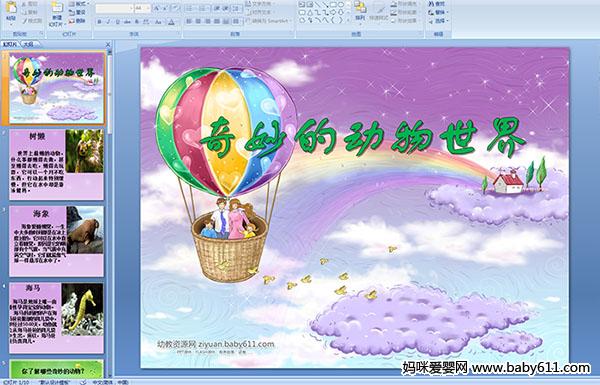Open the font name dropdown

(x=131, y=8)
